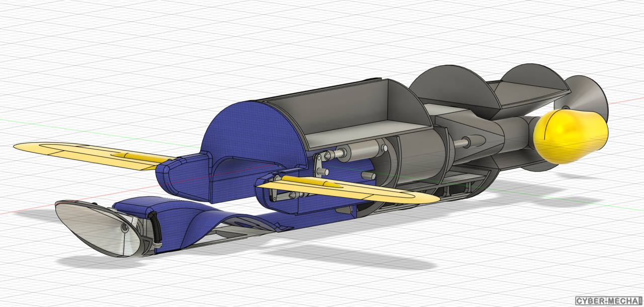Click the CYBER-MECHA watermark logo
This screenshot has height=307, width=644.
[x=608, y=300]
